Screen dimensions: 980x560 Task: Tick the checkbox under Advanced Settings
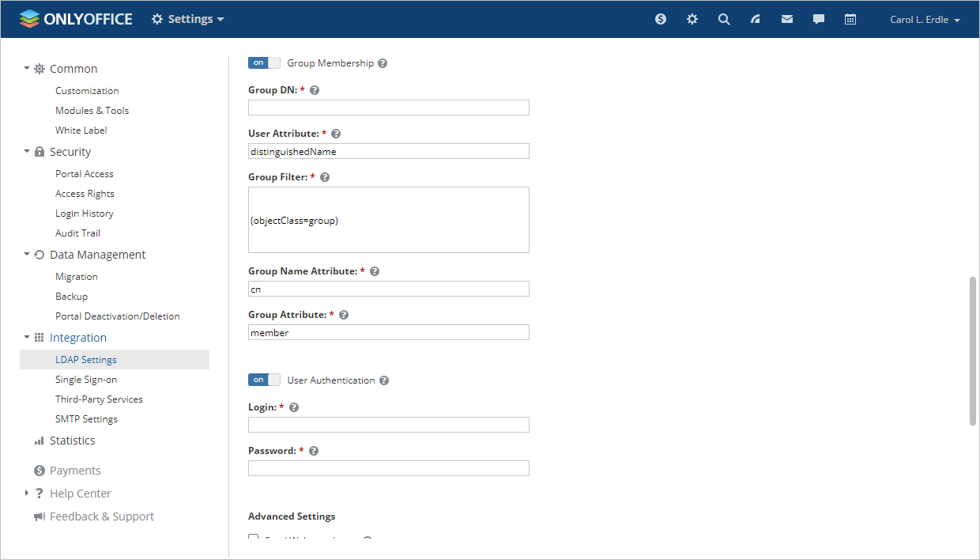(253, 538)
